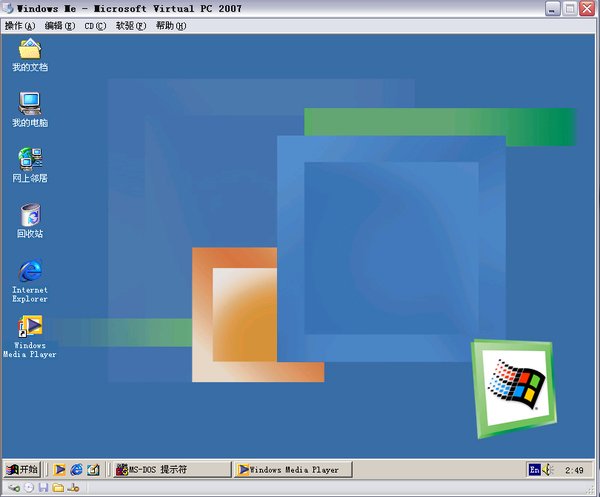600x497 pixels.
Task: Click Virtual PC floppy disk status icon
Action: [x=43, y=487]
